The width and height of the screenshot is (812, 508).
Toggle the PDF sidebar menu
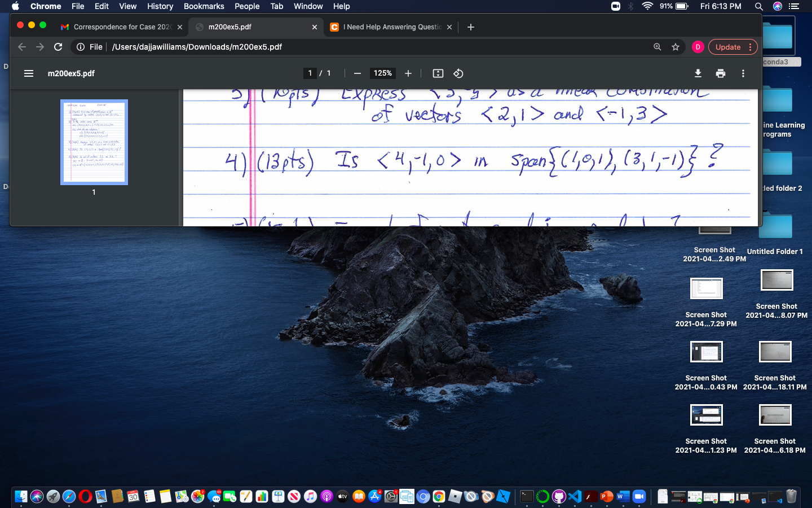[x=29, y=73]
